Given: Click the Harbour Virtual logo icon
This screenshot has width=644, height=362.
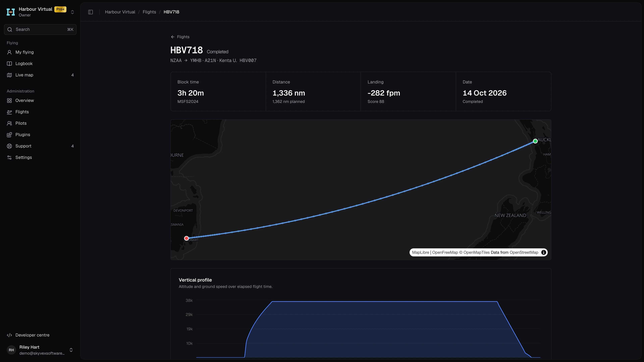Looking at the screenshot, I should [11, 12].
